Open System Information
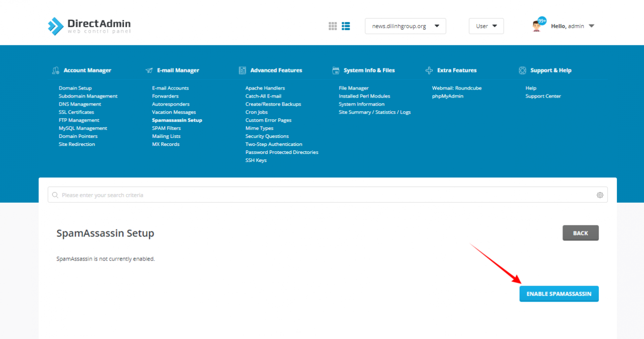Image resolution: width=644 pixels, height=339 pixels. coord(362,104)
